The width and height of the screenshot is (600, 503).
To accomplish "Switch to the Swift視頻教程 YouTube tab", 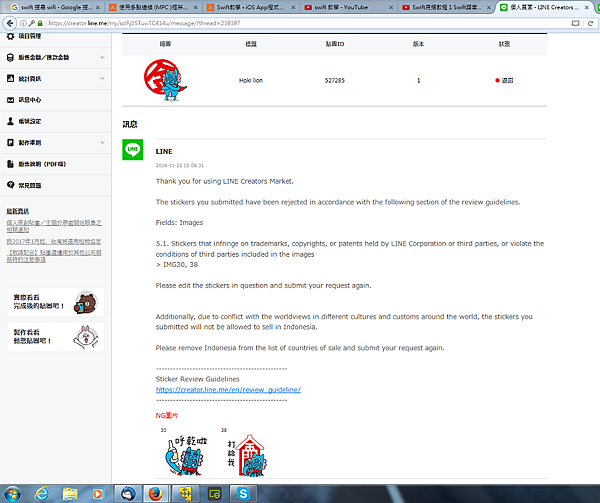I will click(x=446, y=7).
